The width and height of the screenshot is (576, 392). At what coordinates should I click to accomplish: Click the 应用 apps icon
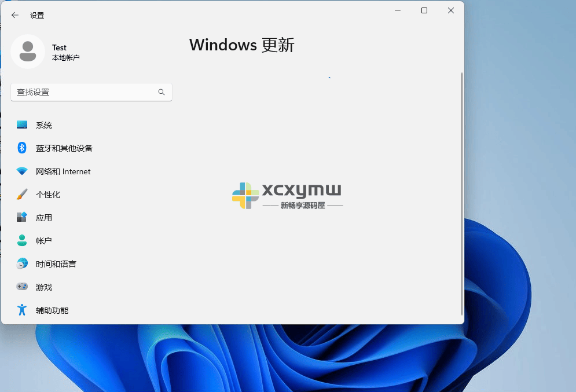coord(21,217)
